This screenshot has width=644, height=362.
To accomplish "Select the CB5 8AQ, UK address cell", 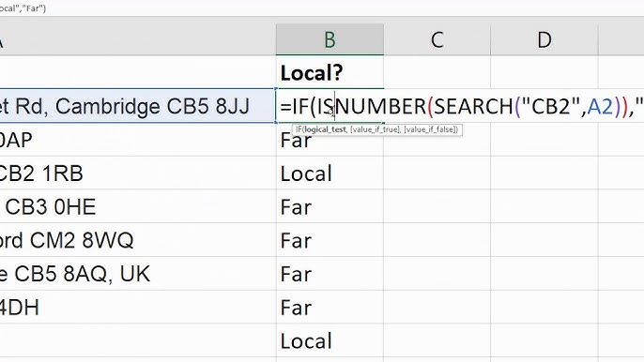I will [x=138, y=274].
